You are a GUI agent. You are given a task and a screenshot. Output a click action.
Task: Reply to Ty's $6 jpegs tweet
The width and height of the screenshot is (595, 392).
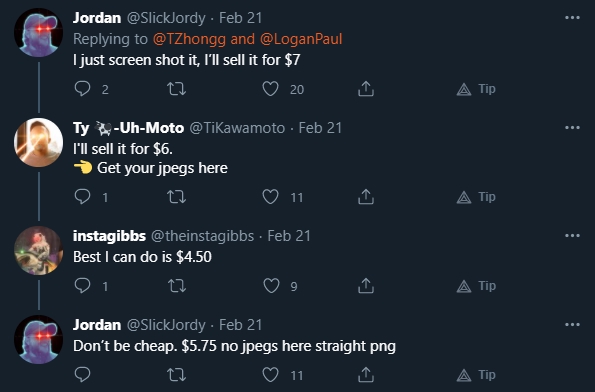click(x=82, y=197)
